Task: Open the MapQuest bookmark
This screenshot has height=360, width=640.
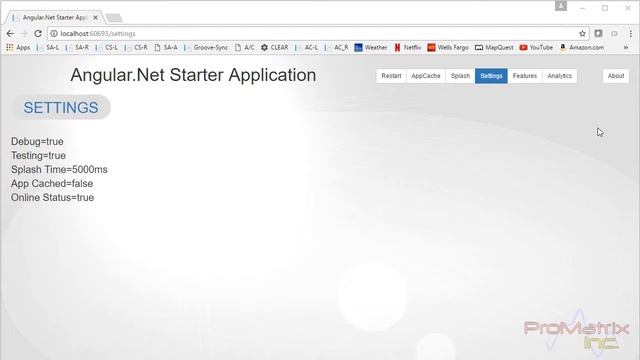Action: (x=494, y=47)
